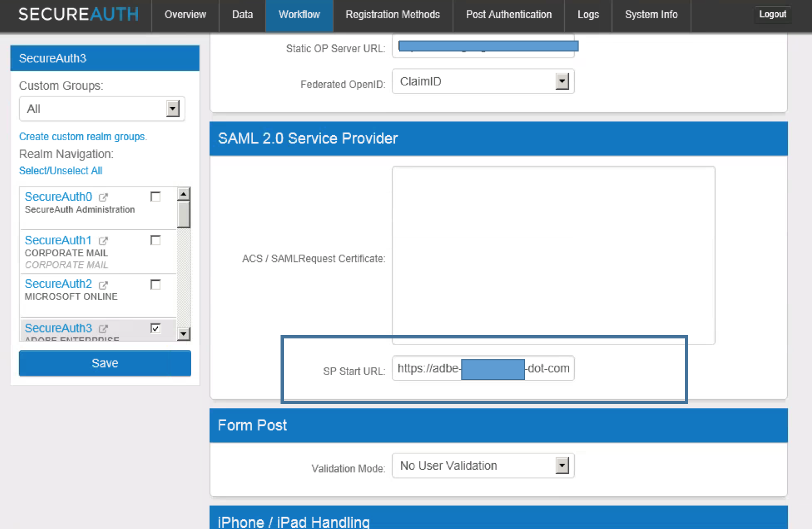Click the Save button
The width and height of the screenshot is (812, 529).
[x=105, y=363]
